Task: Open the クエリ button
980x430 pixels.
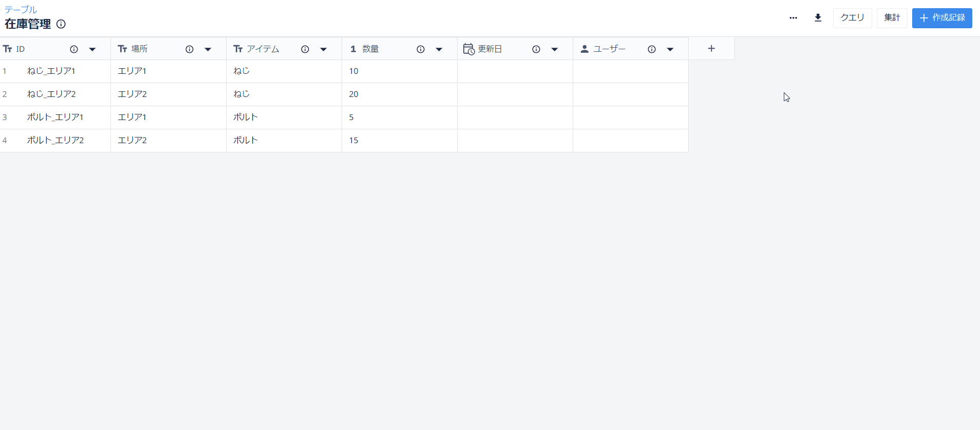Action: [853, 18]
